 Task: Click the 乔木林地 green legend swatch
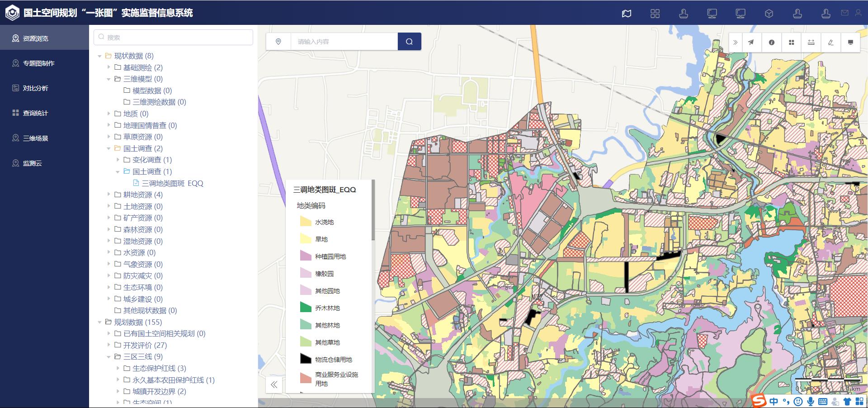[x=306, y=308]
